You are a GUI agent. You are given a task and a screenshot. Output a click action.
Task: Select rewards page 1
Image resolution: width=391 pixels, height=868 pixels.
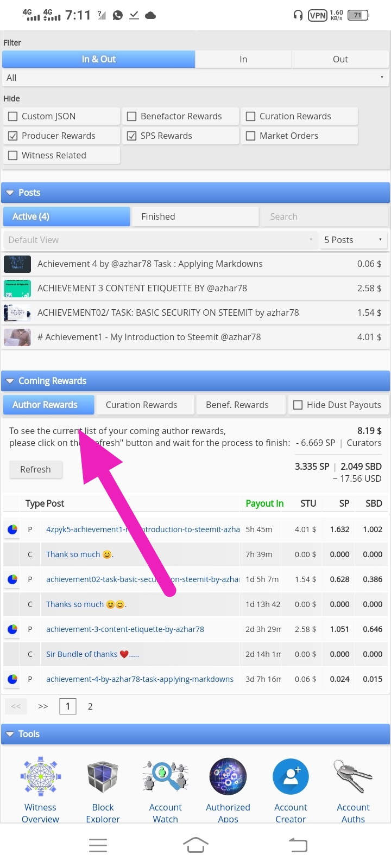[x=68, y=706]
